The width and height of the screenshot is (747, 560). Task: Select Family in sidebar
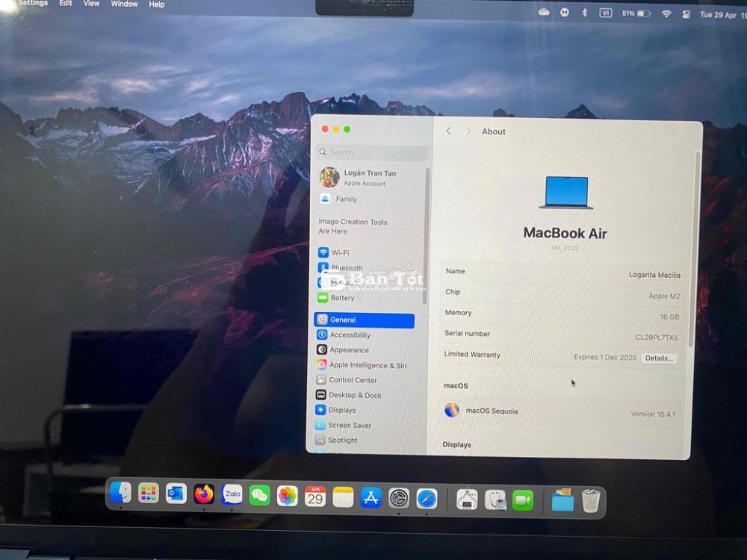[x=338, y=199]
